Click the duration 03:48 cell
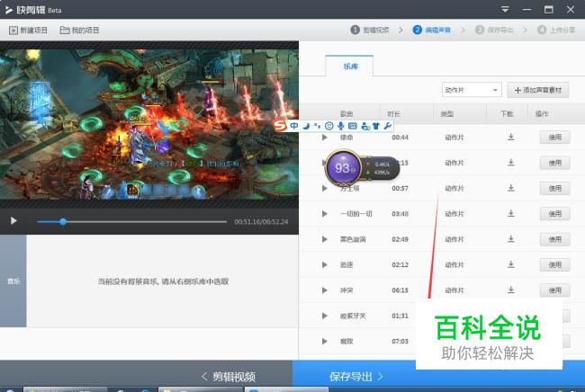 [x=400, y=214]
